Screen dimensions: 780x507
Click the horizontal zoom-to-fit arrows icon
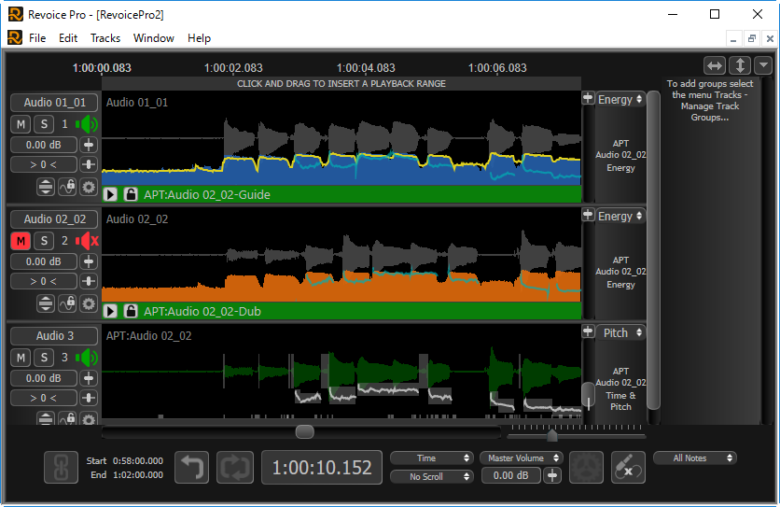(714, 65)
